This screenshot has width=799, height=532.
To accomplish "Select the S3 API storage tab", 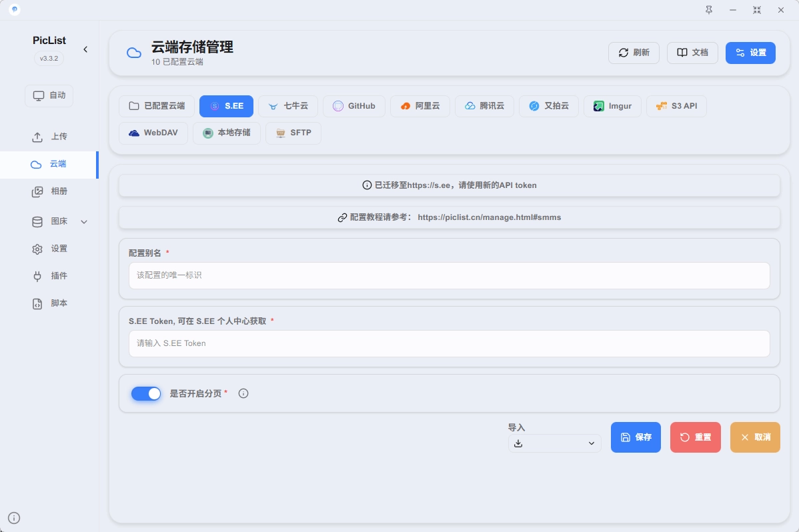I will coord(676,106).
